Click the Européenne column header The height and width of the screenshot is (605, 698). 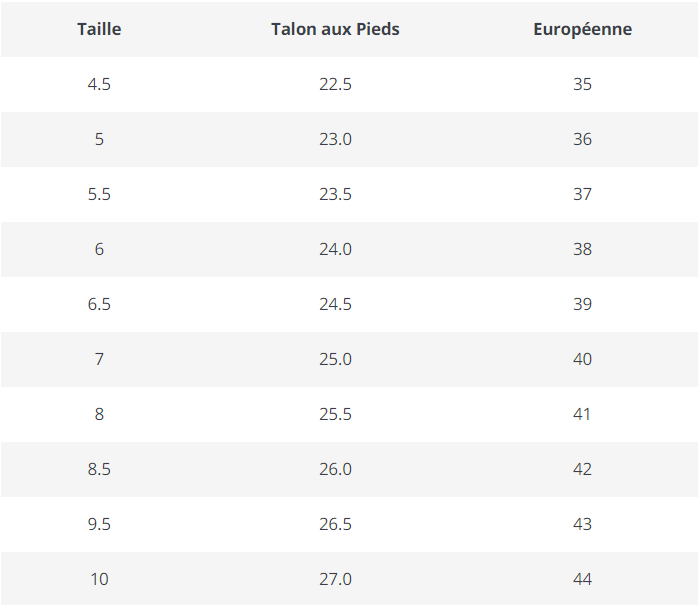[x=582, y=29]
